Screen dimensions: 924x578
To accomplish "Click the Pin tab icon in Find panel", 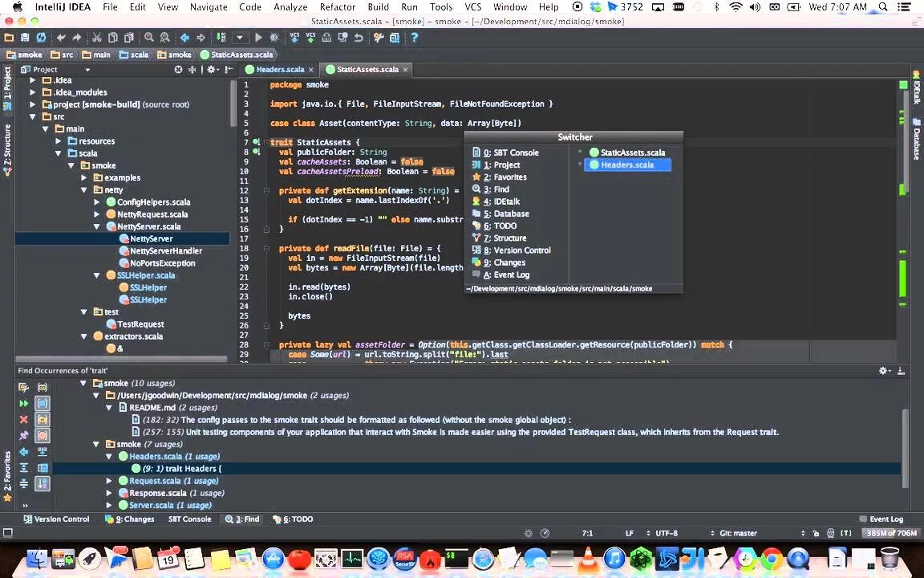I will [x=23, y=435].
